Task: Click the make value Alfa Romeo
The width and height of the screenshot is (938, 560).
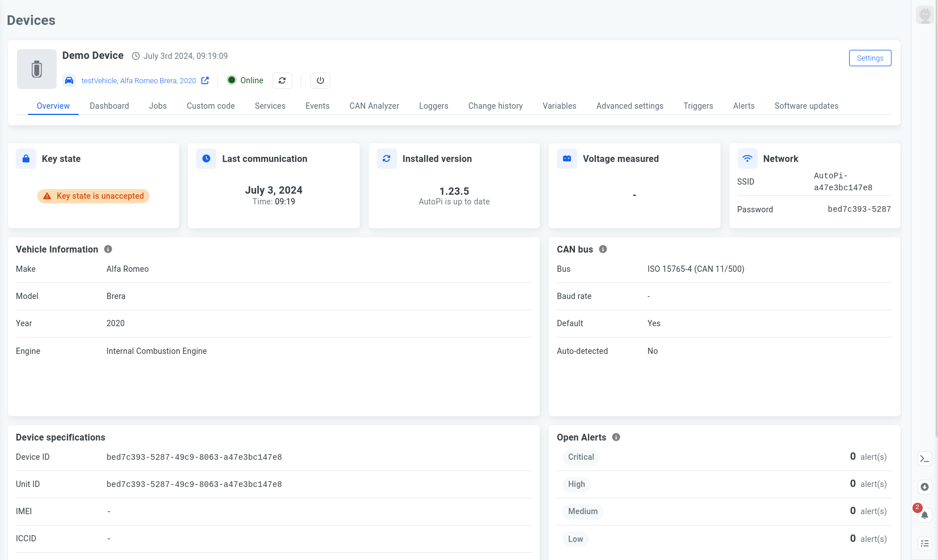Action: tap(127, 269)
